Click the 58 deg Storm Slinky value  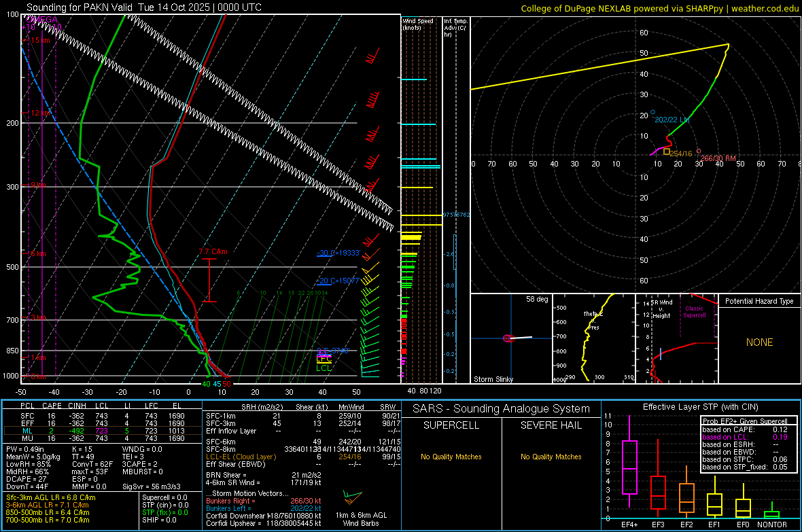[537, 299]
